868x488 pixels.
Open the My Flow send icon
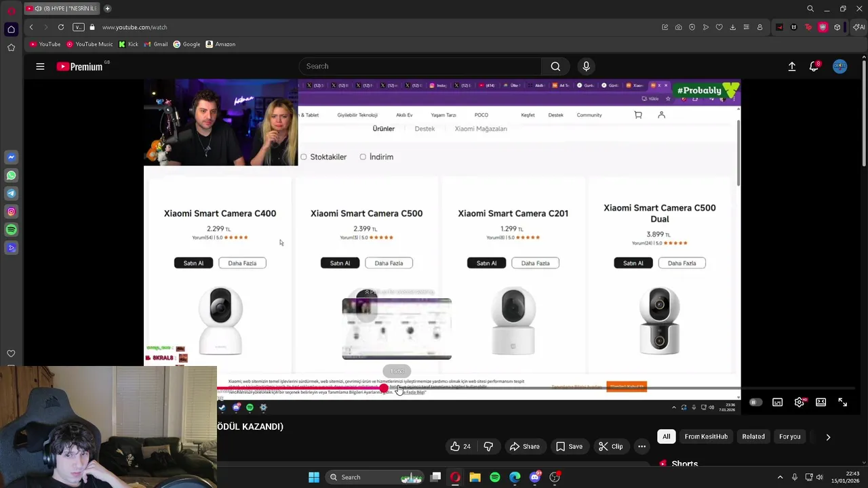(705, 27)
